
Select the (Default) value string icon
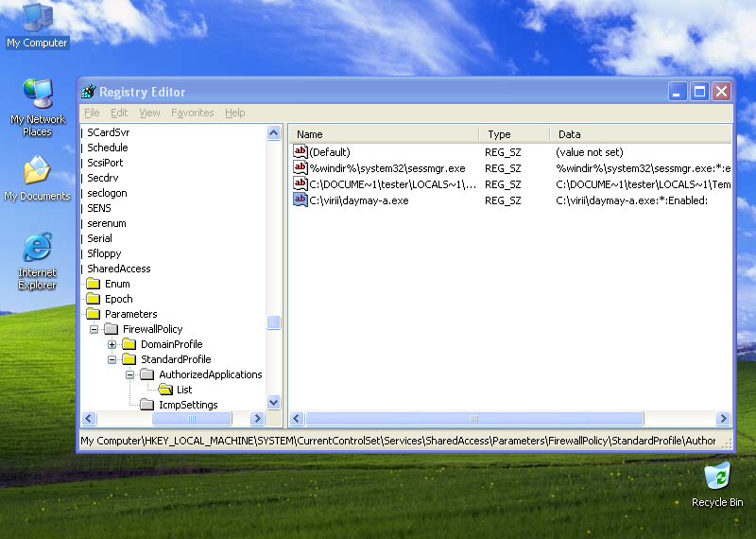point(300,152)
